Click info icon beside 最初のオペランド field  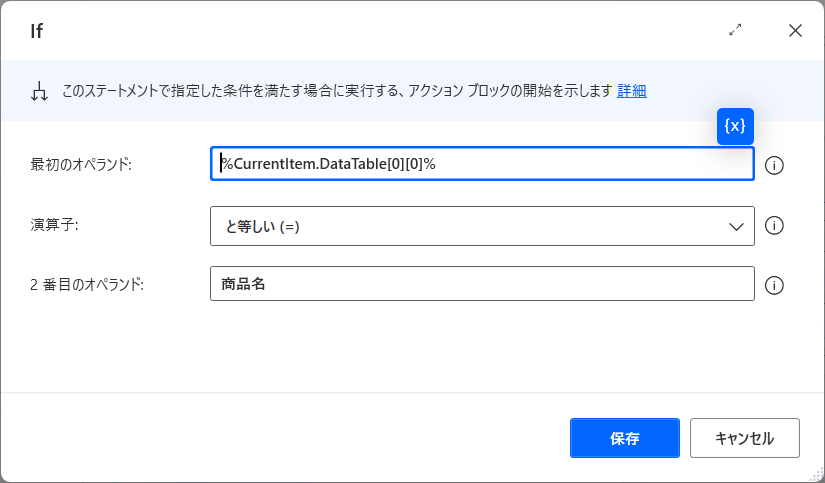click(x=774, y=165)
